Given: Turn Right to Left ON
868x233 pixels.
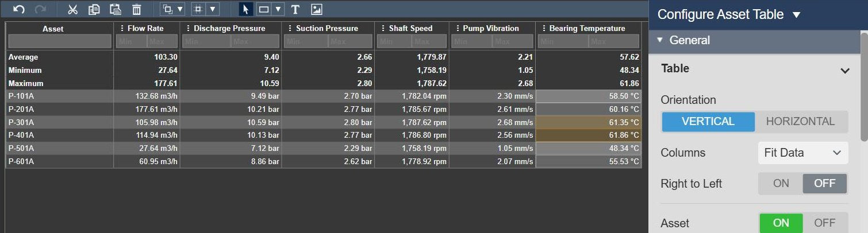Looking at the screenshot, I should (781, 184).
